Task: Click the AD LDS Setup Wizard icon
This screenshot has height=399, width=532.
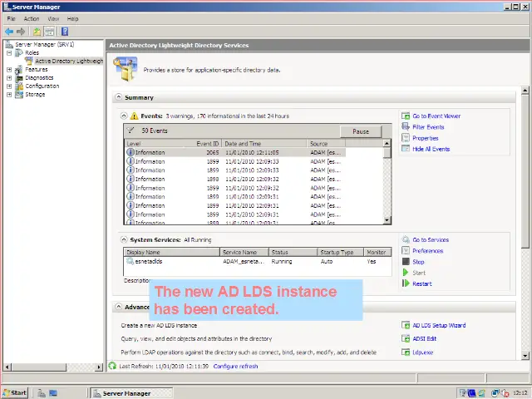Action: pos(406,325)
